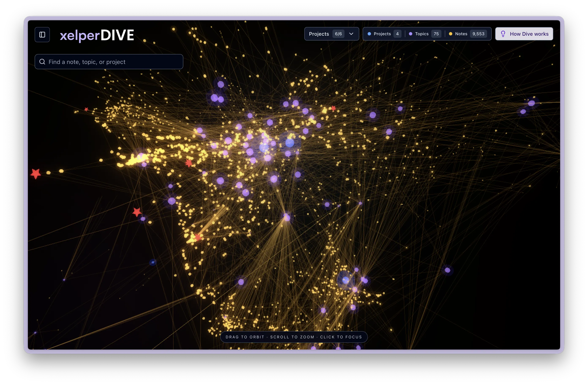Viewport: 588px width, 385px height.
Task: Expand the Projects filter chevron
Action: 351,34
